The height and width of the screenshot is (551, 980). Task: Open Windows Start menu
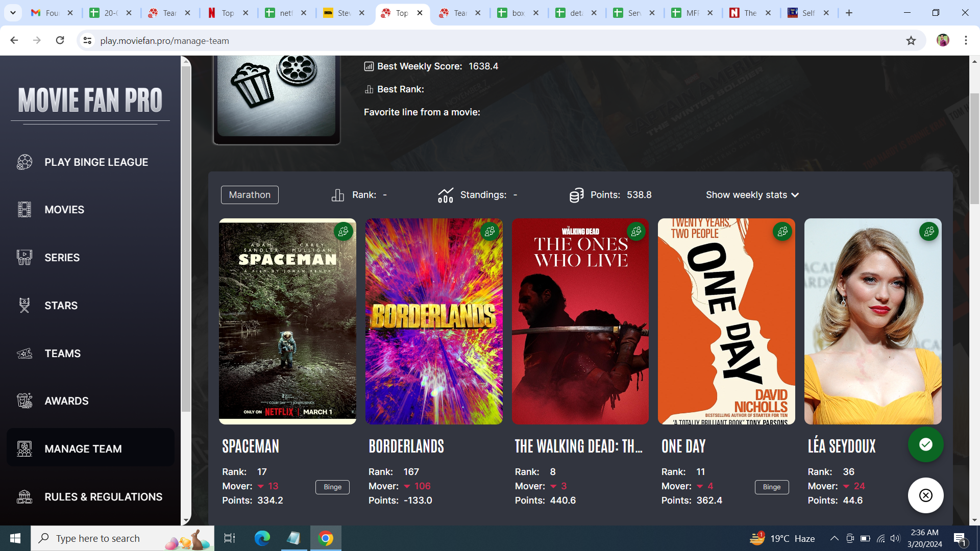point(15,538)
